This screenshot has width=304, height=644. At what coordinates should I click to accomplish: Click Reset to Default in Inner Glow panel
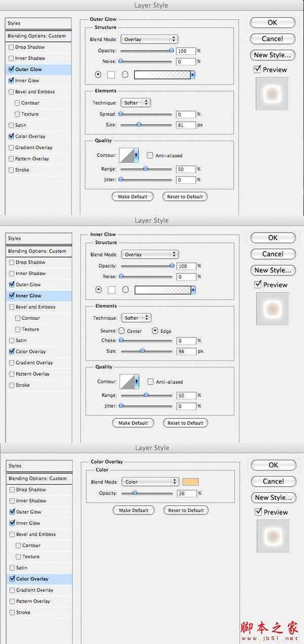185,423
